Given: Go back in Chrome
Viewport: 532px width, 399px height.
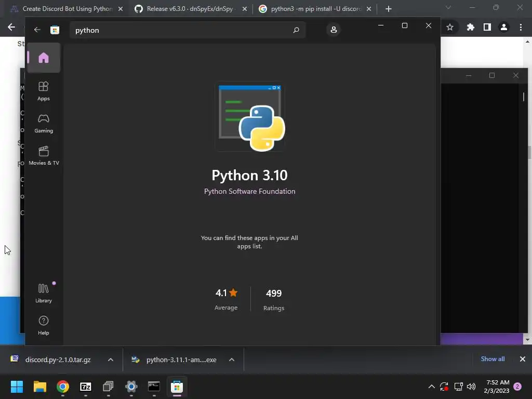Looking at the screenshot, I should [11, 27].
